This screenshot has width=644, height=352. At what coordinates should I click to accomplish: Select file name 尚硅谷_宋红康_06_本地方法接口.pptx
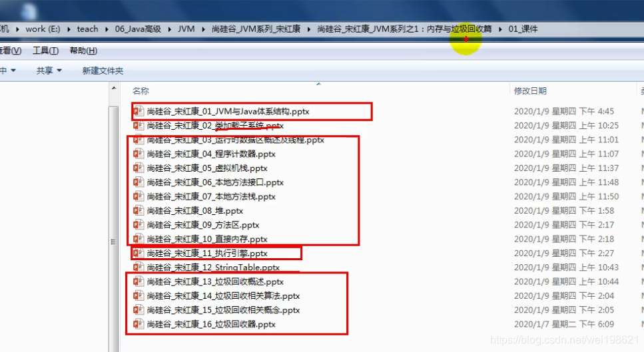pyautogui.click(x=215, y=182)
